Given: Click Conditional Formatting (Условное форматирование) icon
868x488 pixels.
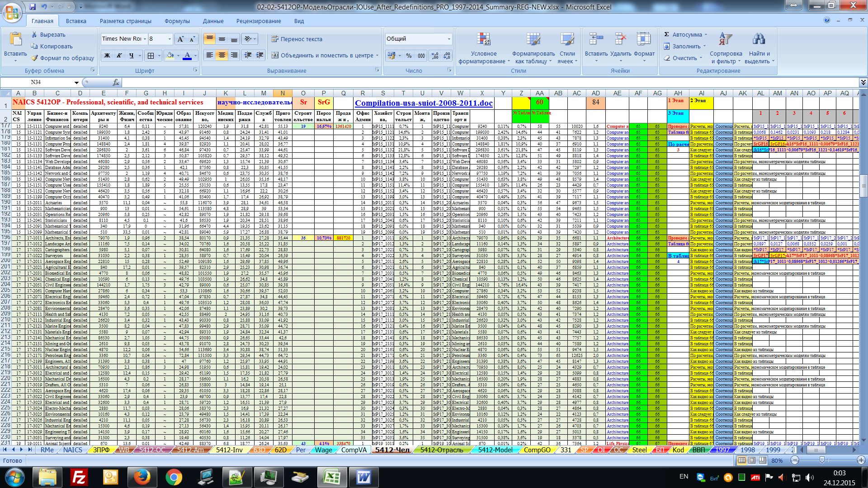Looking at the screenshot, I should pos(483,40).
